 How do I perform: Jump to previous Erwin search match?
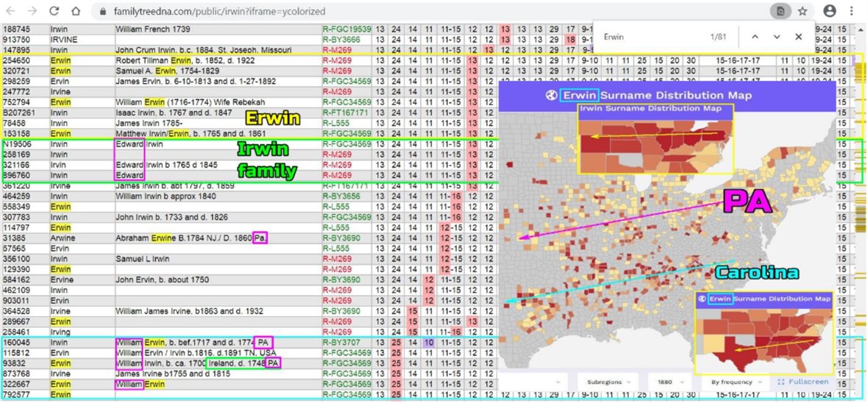(755, 36)
